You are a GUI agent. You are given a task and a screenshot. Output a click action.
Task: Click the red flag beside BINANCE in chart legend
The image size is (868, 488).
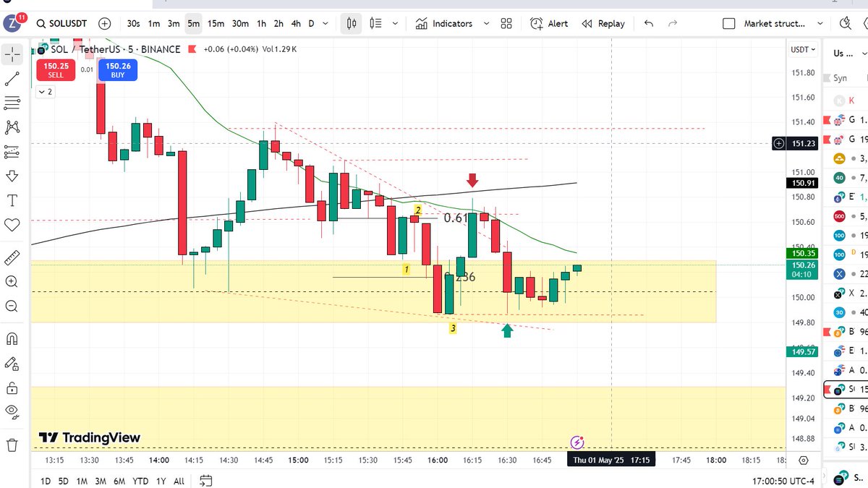point(192,49)
